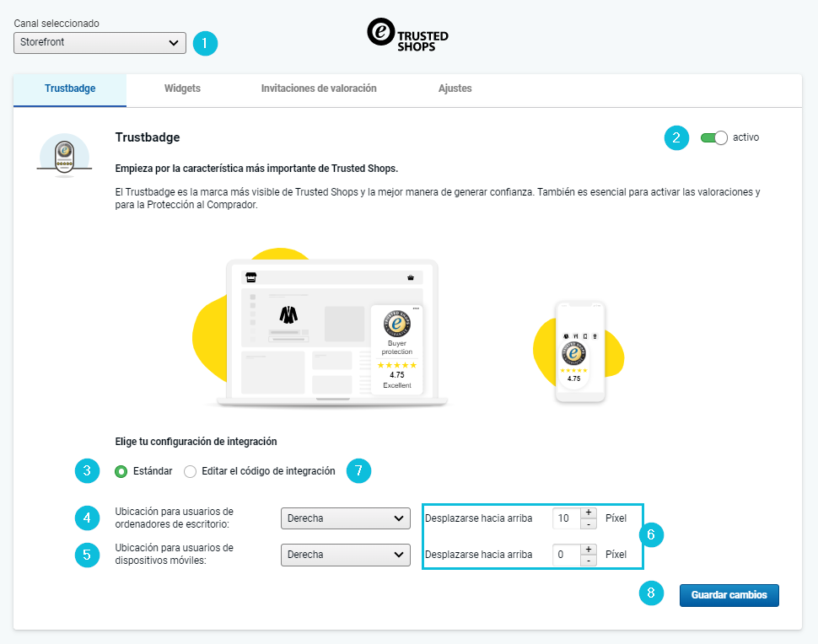
Task: Click the Guardar cambios button
Action: pyautogui.click(x=729, y=595)
